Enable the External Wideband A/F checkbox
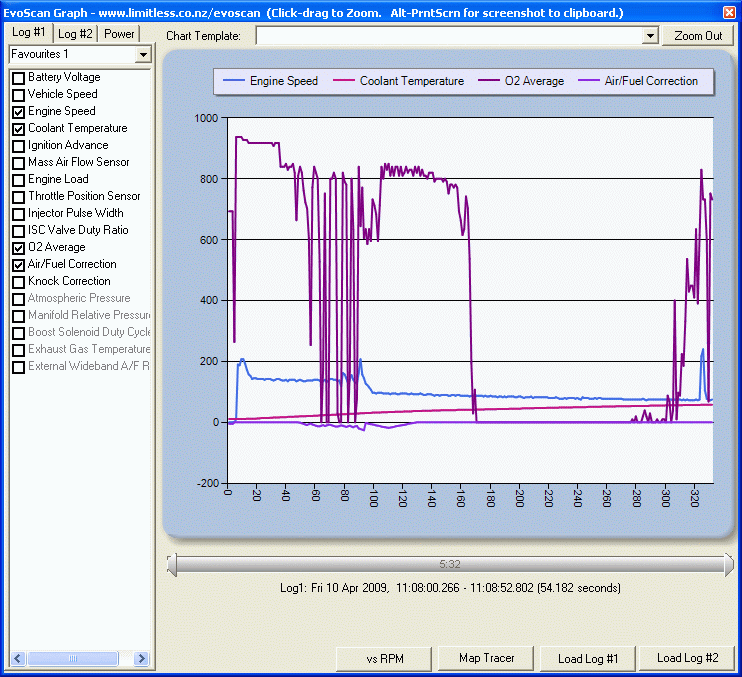This screenshot has width=742, height=677. (18, 367)
